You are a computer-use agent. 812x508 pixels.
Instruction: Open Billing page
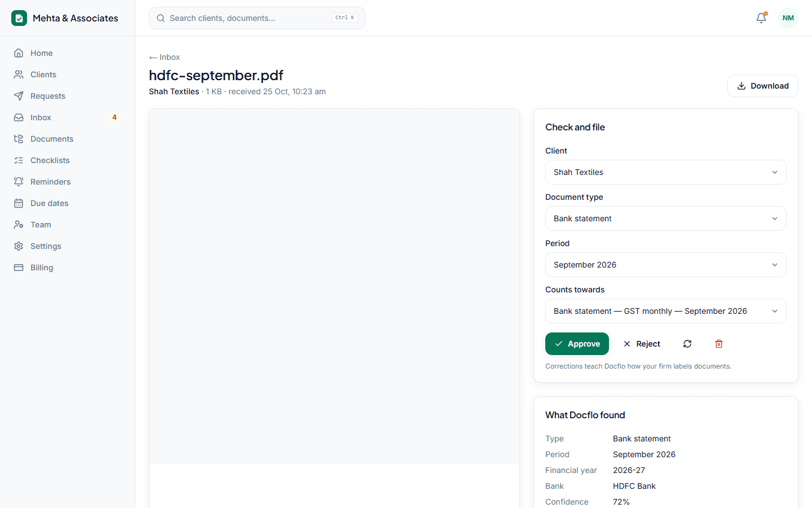68,268
